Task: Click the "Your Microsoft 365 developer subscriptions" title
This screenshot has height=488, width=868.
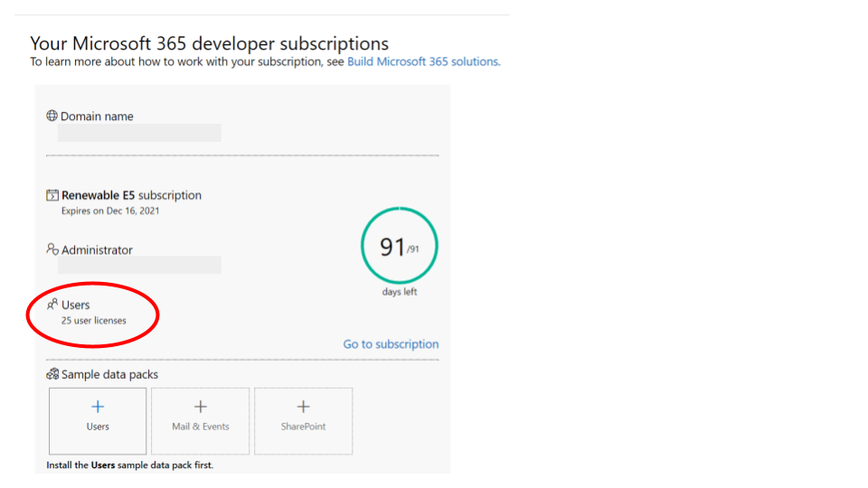Action: click(x=209, y=43)
